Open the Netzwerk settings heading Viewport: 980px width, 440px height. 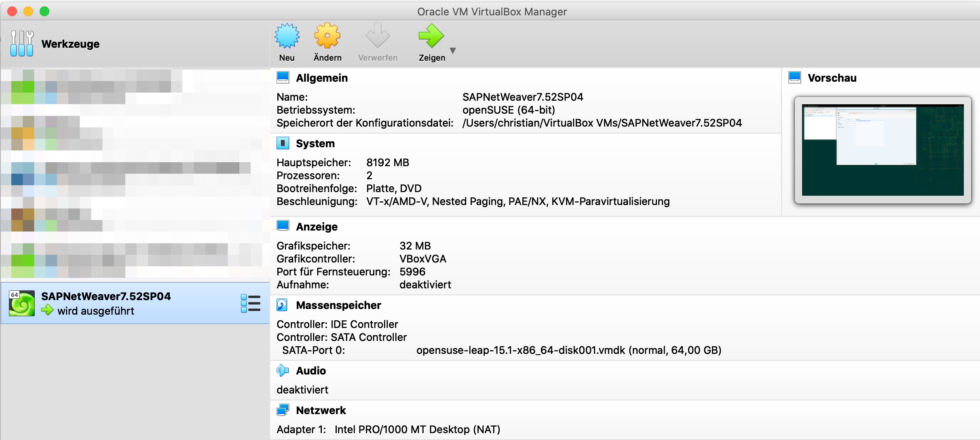coord(321,410)
